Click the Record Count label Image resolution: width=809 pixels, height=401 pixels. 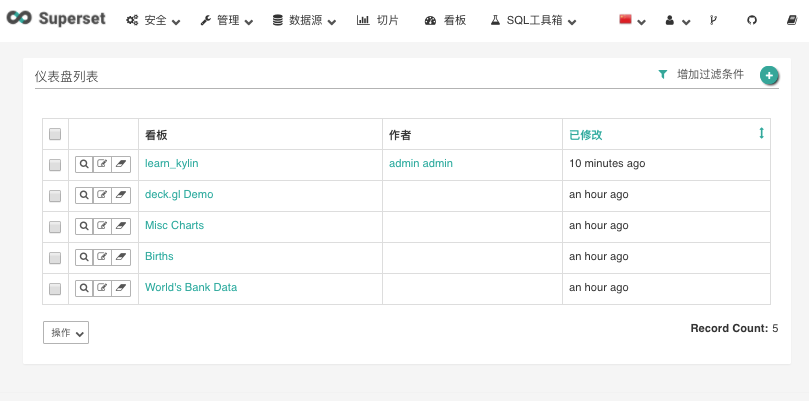[730, 328]
